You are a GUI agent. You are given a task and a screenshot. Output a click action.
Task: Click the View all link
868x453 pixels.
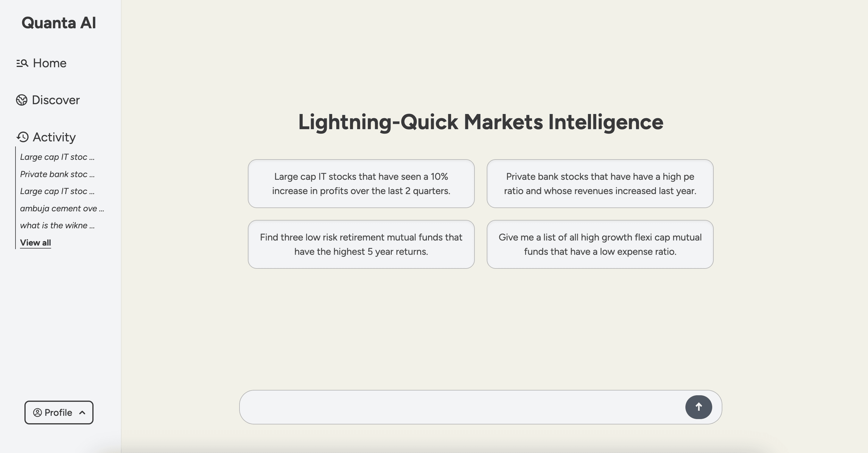[x=35, y=243]
